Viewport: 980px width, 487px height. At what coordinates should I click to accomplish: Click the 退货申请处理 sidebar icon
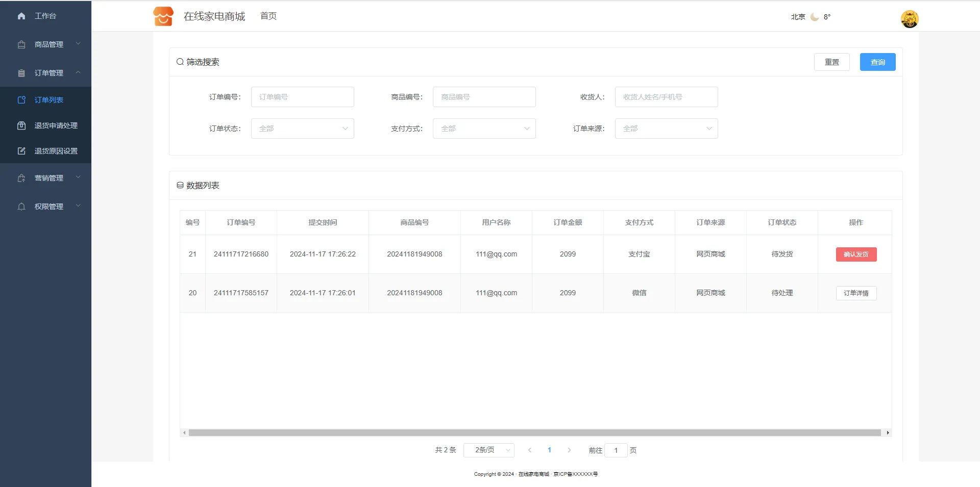tap(21, 125)
